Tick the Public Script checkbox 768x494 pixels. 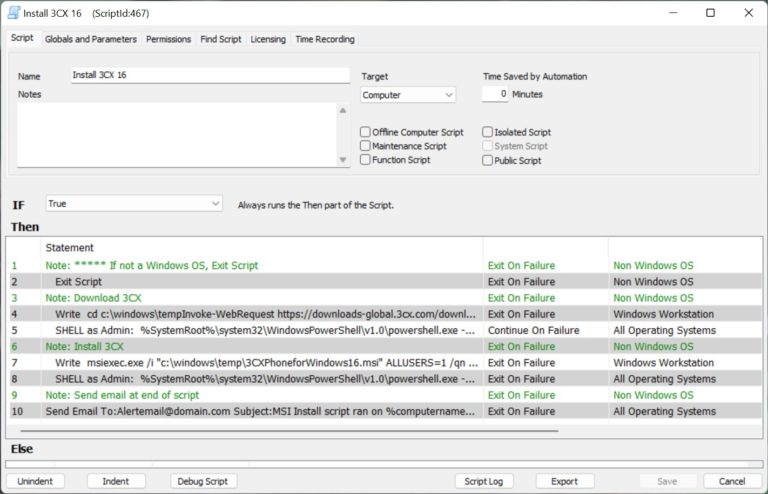487,160
